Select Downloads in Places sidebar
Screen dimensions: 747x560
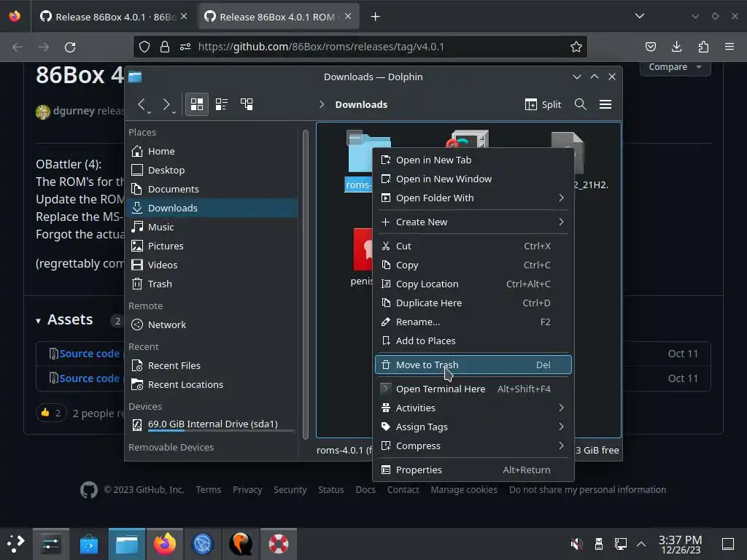coord(212,208)
